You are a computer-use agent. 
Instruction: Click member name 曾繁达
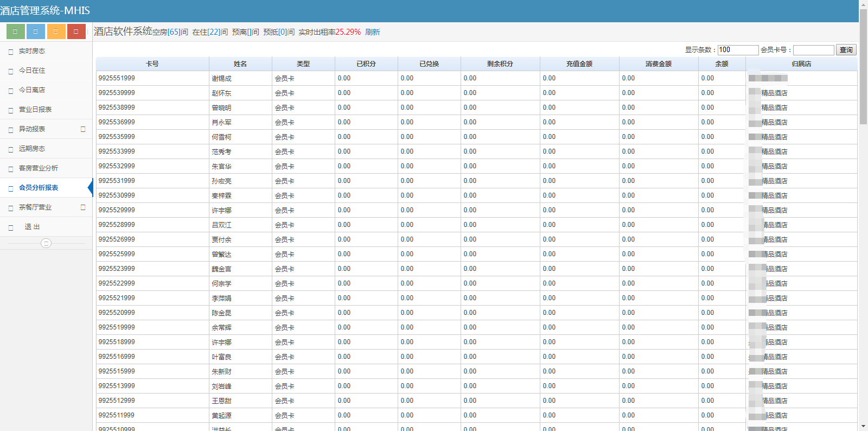pos(221,255)
